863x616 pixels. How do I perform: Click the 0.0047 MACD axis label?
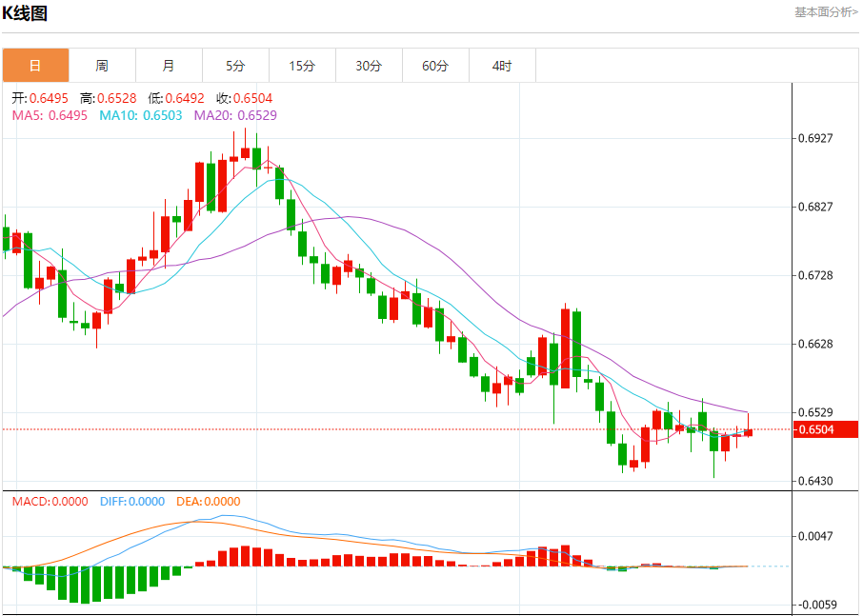coord(815,536)
